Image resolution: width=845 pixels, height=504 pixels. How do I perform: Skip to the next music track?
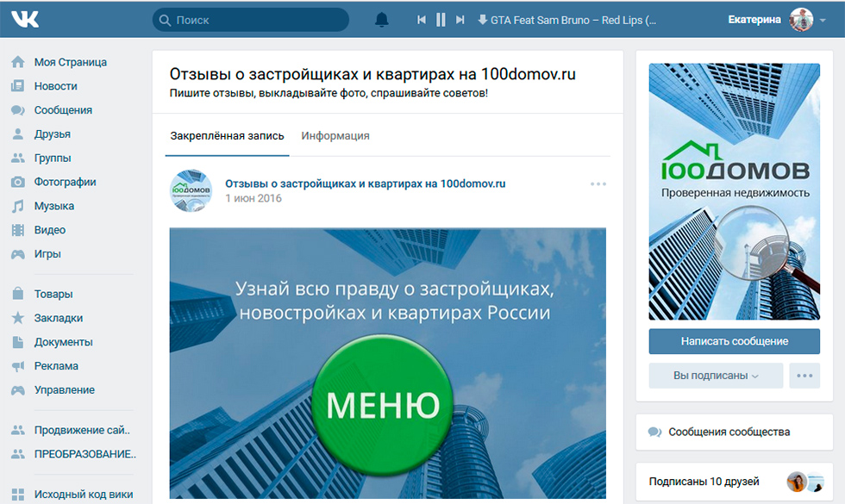460,20
